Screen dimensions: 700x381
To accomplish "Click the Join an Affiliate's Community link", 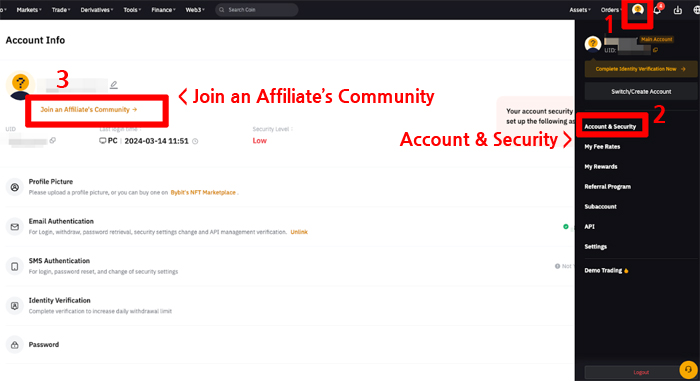I will click(88, 109).
